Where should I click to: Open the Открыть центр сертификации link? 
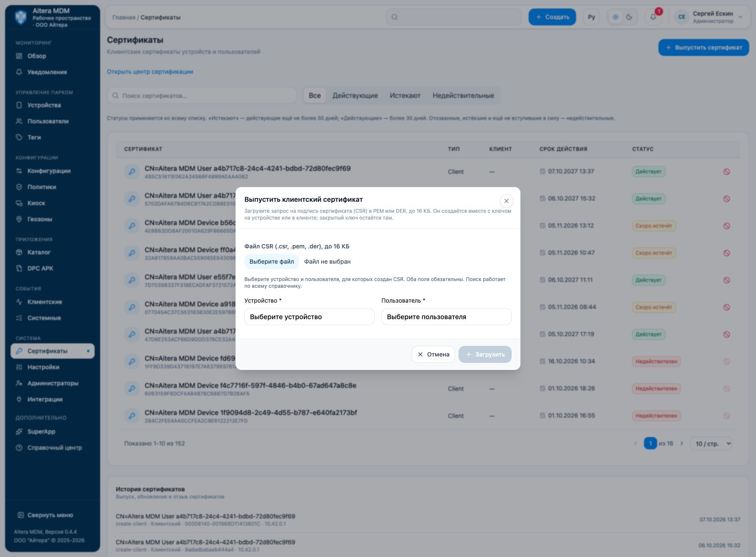(x=150, y=72)
